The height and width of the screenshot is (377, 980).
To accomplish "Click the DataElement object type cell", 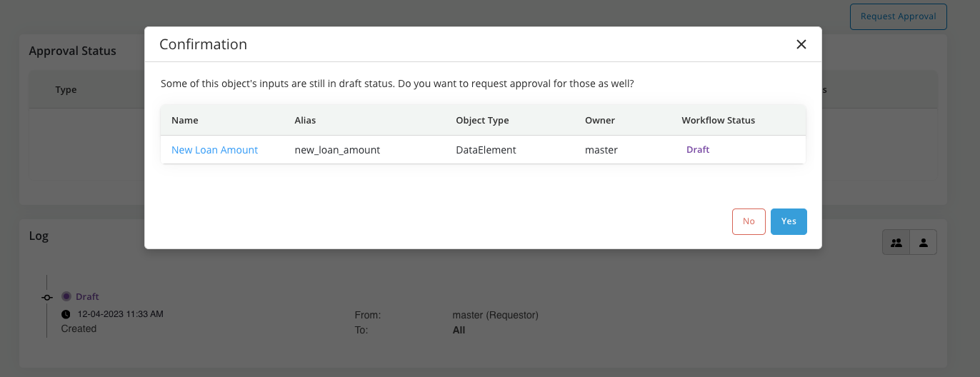I will 486,150.
